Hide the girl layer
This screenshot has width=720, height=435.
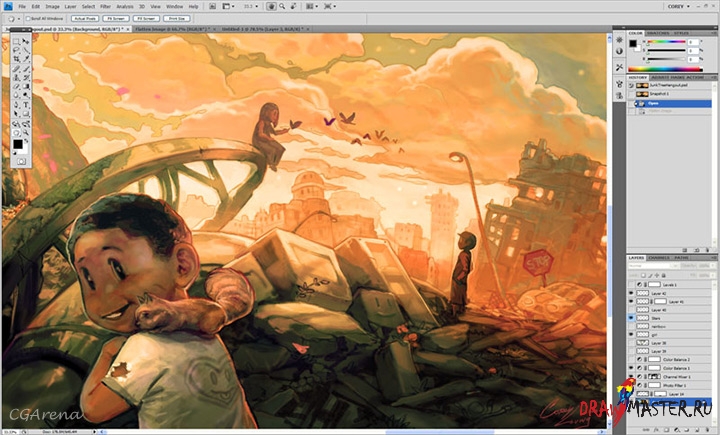coord(631,334)
